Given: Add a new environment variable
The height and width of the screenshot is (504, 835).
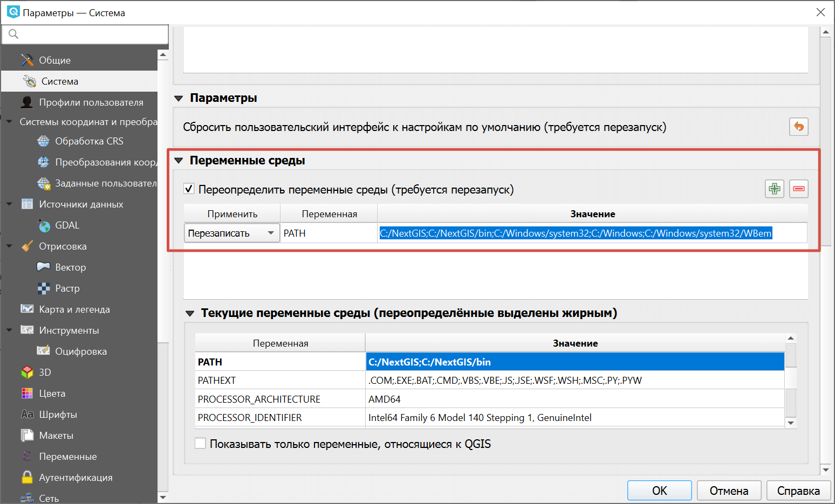Looking at the screenshot, I should click(x=774, y=189).
